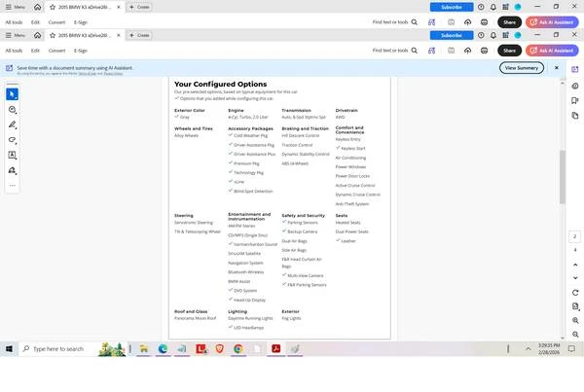Open the Privacy Policy link in banner
The height and width of the screenshot is (392, 584).
pyautogui.click(x=113, y=74)
